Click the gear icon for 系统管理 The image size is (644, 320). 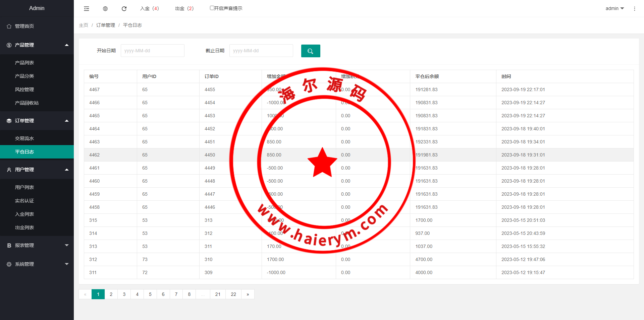coord(9,264)
